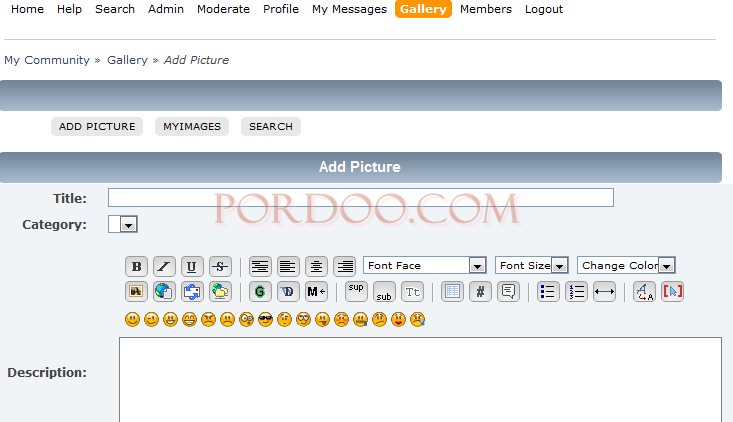Open the Font Face dropdown
The image size is (733, 422).
click(424, 265)
